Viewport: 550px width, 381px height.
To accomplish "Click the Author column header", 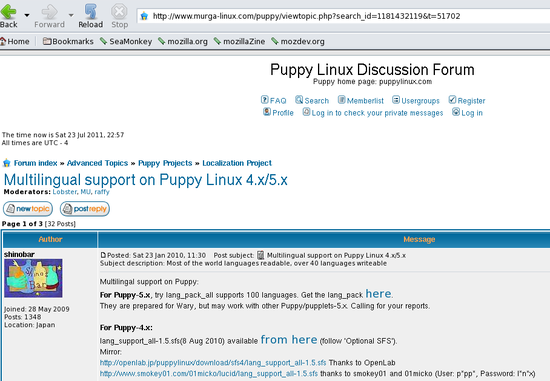I will [50, 239].
